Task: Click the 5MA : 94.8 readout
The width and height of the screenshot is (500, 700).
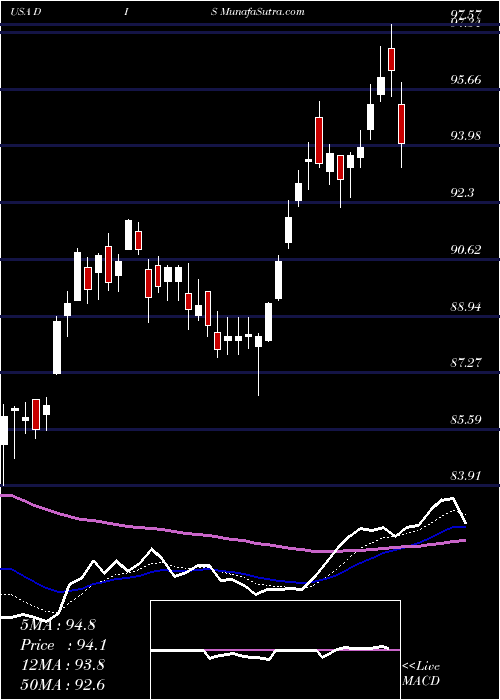Action: click(58, 624)
